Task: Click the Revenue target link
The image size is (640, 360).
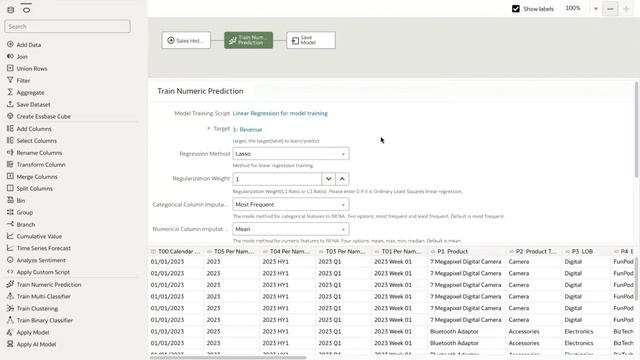Action: click(247, 129)
